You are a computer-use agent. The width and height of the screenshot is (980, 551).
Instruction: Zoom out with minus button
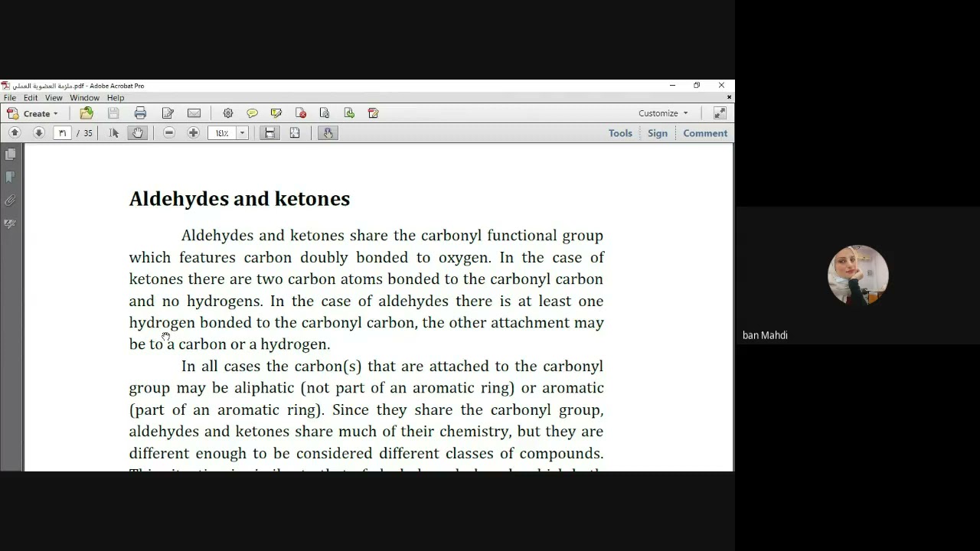(169, 133)
